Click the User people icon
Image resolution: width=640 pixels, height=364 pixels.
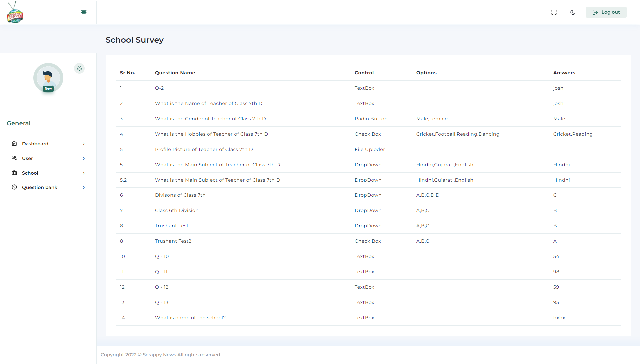tap(14, 158)
